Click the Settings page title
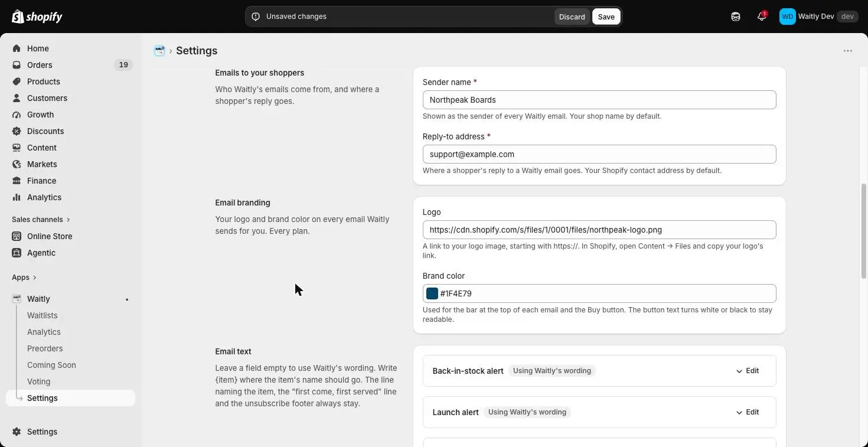This screenshot has width=868, height=447. click(197, 51)
